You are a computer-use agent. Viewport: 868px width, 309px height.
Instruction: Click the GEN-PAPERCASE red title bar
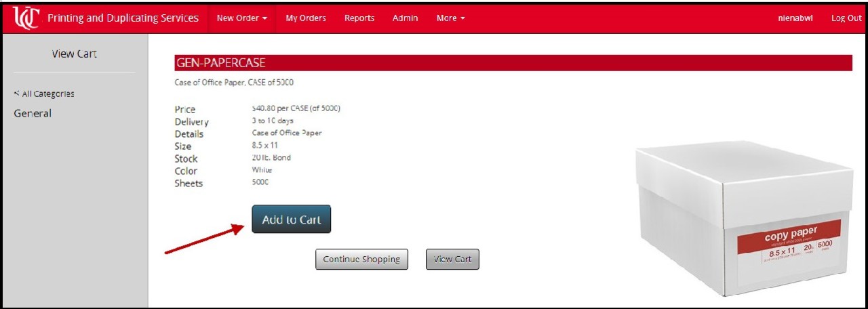(x=513, y=63)
